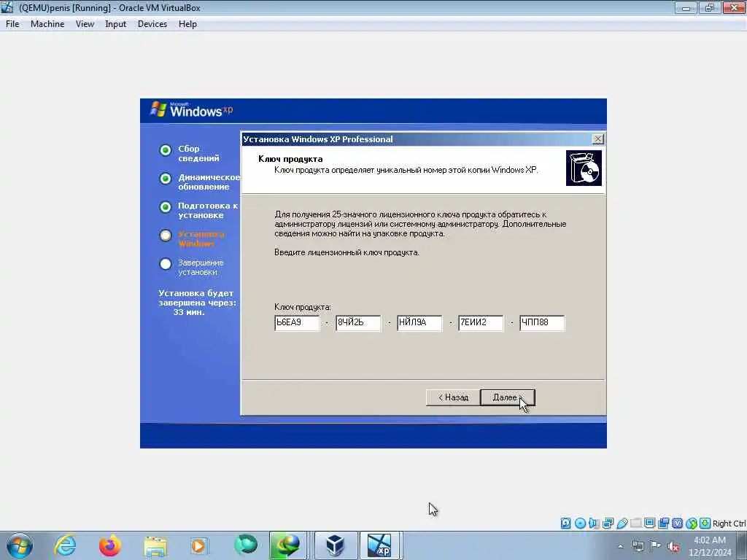
Task: Click the USB devices status icon
Action: [622, 524]
